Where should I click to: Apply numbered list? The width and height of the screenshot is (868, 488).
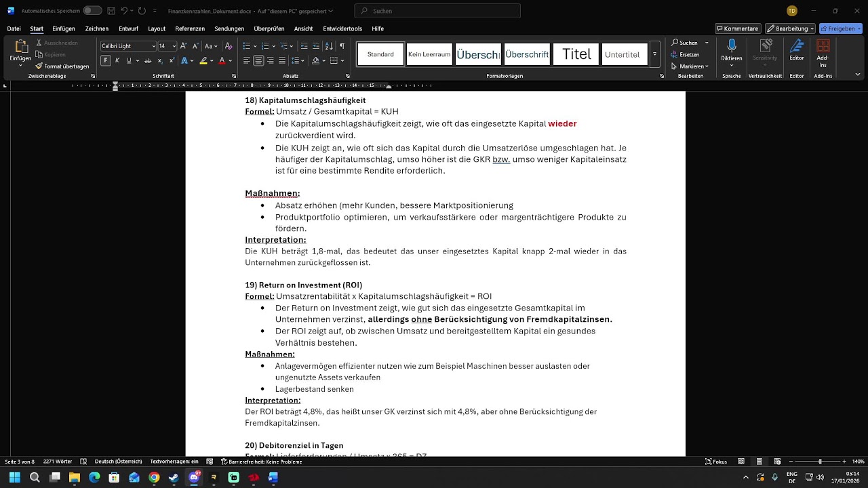tap(265, 46)
